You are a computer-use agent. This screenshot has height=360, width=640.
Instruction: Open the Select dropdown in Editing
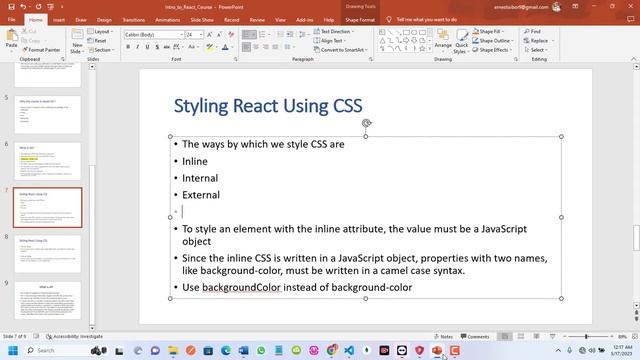[536, 50]
